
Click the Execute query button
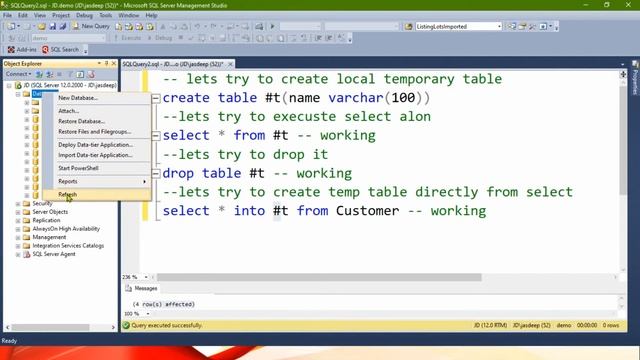pos(128,38)
